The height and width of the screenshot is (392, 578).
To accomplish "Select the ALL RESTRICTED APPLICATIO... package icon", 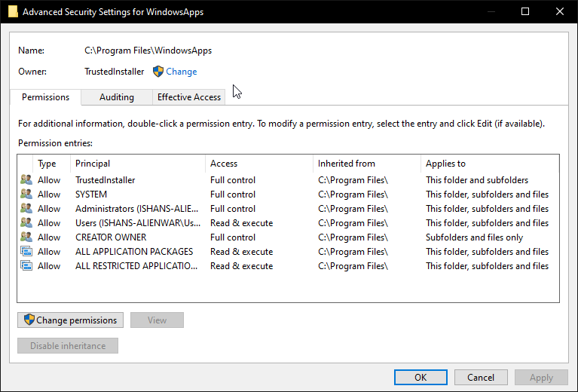I will (26, 266).
